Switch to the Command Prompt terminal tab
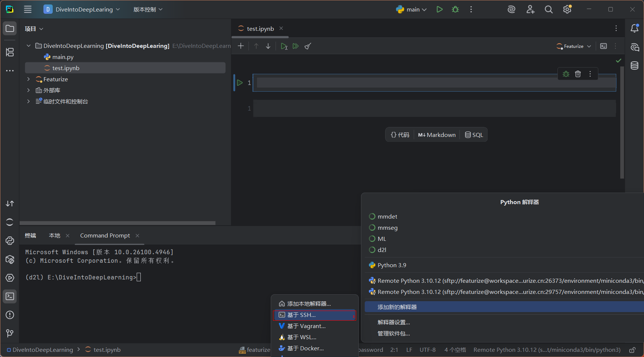The width and height of the screenshot is (644, 357). pos(105,236)
